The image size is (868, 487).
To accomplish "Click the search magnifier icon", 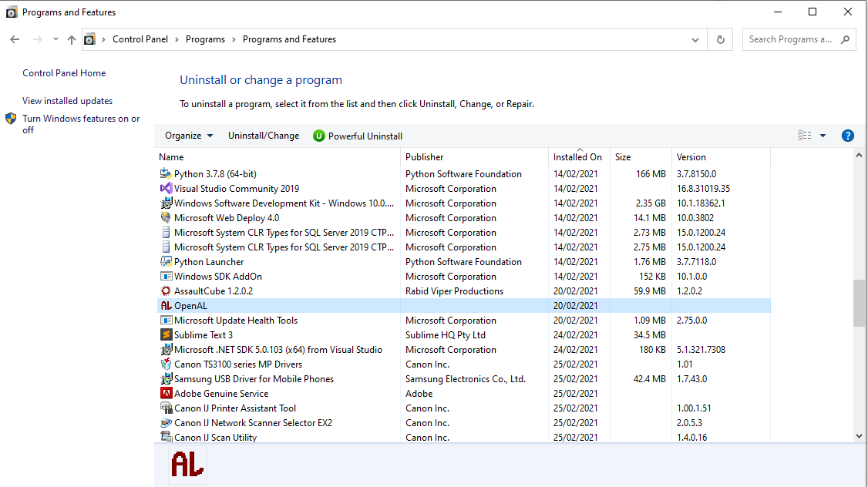I will click(x=845, y=39).
